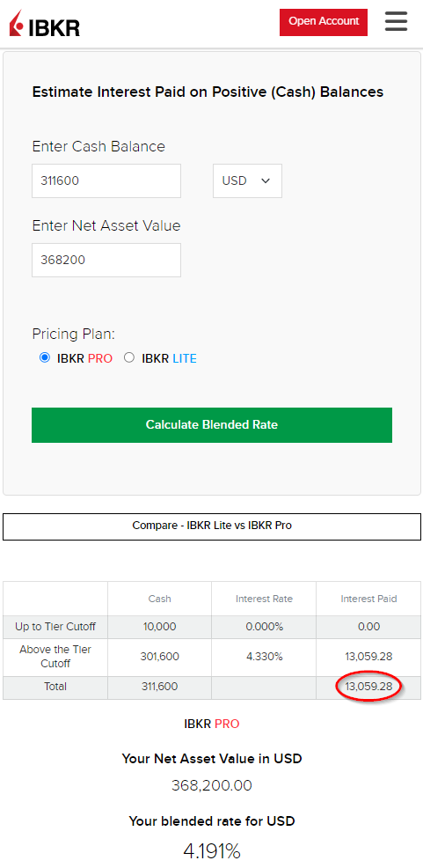The height and width of the screenshot is (868, 423).
Task: Click the Up to Tier Cutoff row label
Action: [x=55, y=627]
